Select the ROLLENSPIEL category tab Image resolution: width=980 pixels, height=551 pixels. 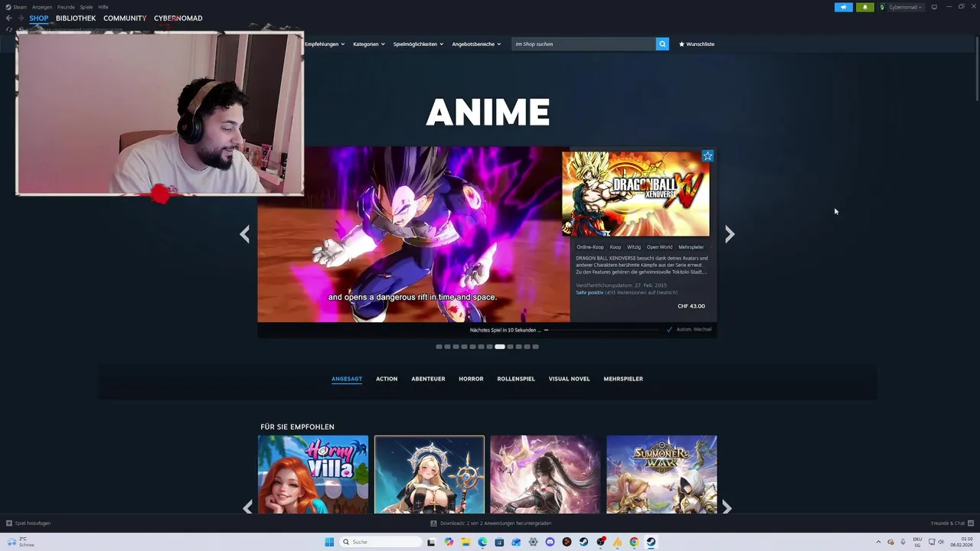(516, 379)
